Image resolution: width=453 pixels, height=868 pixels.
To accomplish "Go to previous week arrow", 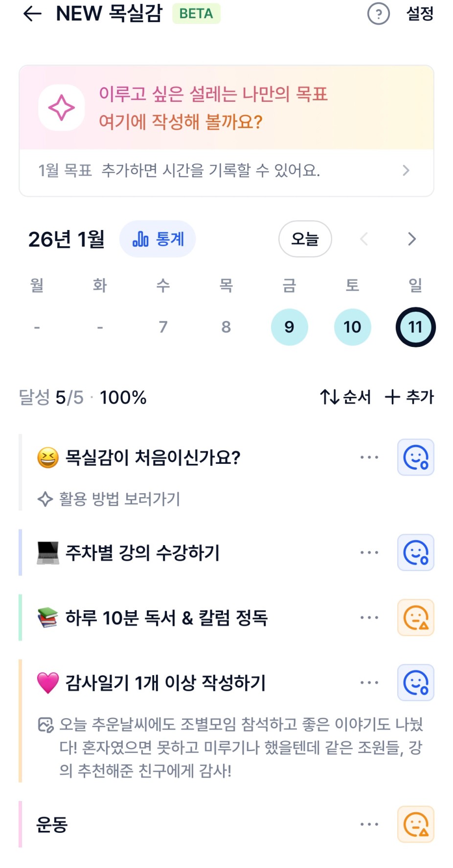I will pyautogui.click(x=364, y=239).
